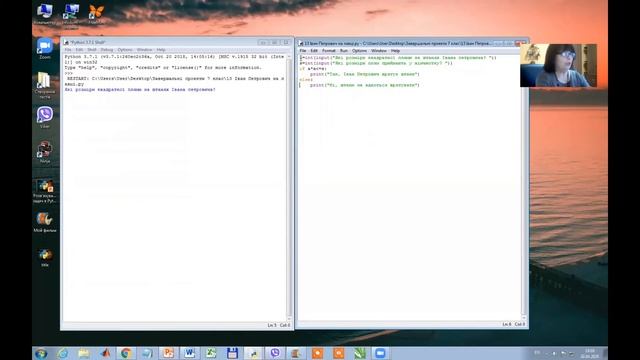Open Google Chrome from the taskbar
This screenshot has height=360, width=640.
[126, 353]
